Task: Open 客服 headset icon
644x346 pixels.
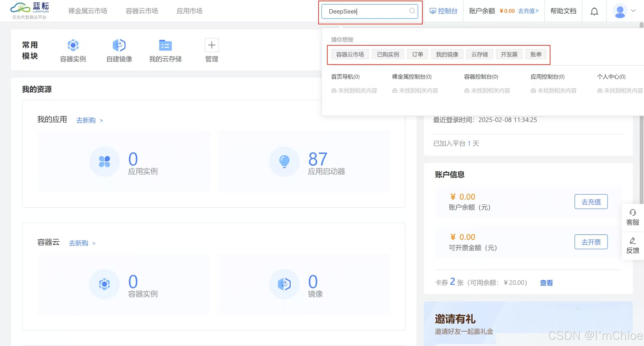Action: point(633,212)
